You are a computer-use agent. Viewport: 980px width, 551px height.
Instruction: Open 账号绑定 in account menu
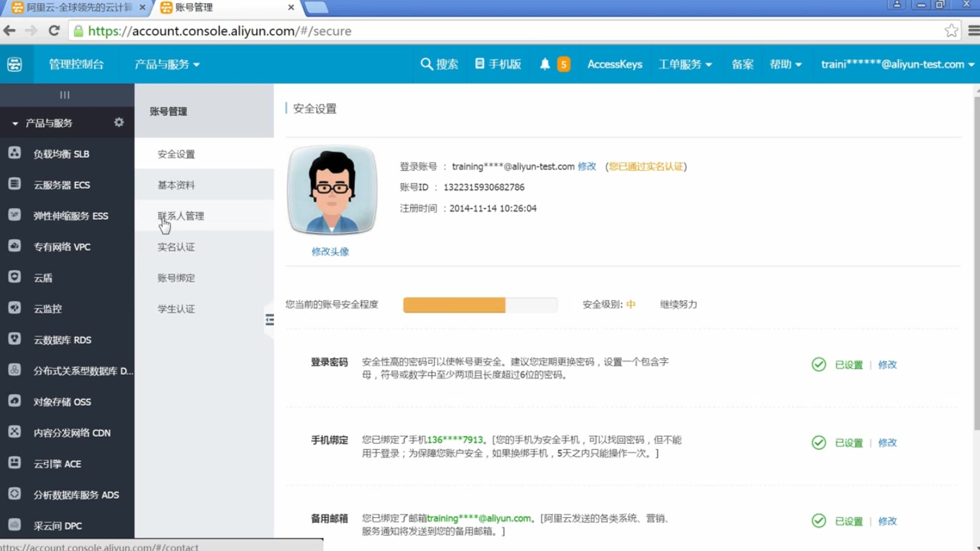[x=176, y=278]
